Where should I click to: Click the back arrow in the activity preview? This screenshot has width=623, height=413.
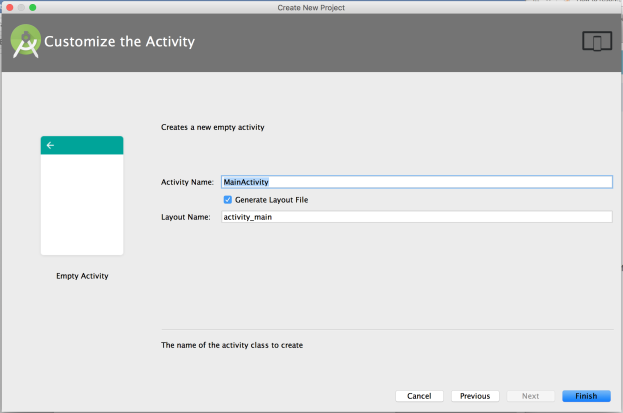click(x=50, y=145)
